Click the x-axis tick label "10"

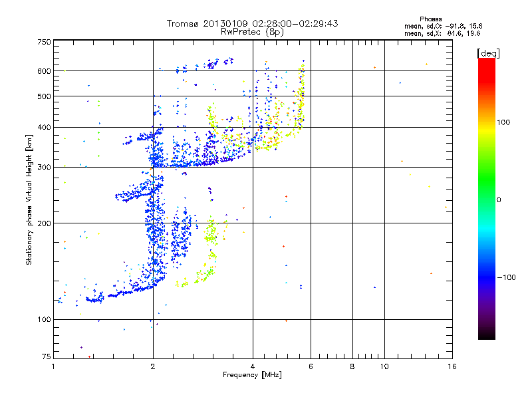click(x=384, y=366)
